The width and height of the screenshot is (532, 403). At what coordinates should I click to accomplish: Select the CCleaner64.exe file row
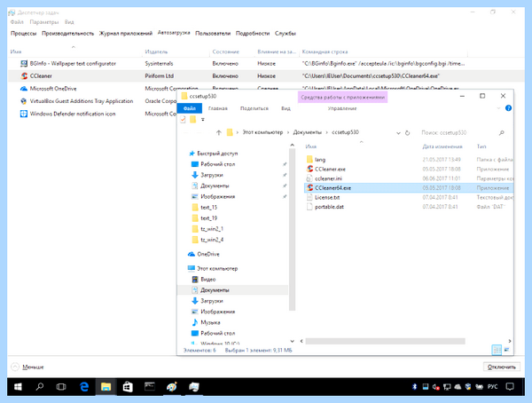pos(409,188)
